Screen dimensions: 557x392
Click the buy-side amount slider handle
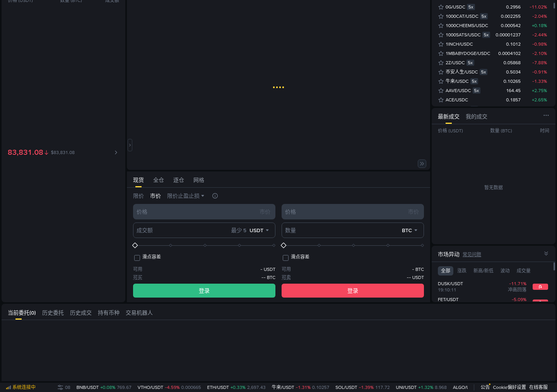(135, 245)
